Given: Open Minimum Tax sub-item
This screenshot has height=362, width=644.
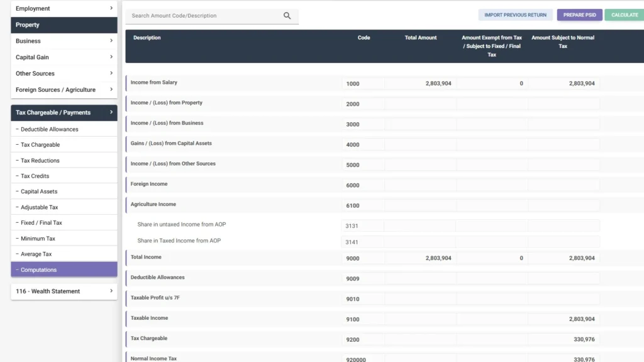Looking at the screenshot, I should pyautogui.click(x=64, y=238).
